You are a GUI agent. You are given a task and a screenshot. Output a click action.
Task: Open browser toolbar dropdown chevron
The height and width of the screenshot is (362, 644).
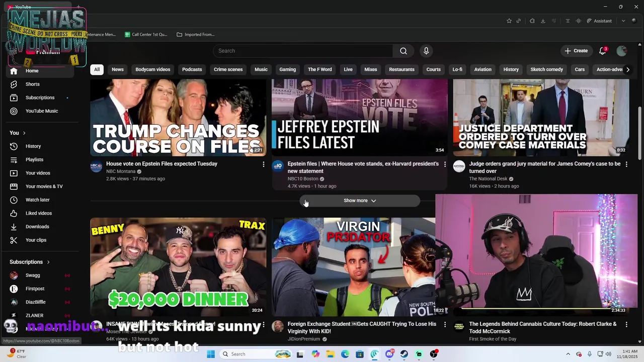click(x=623, y=21)
